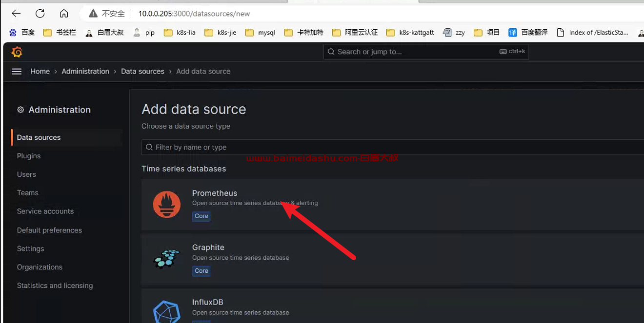
Task: Click Core badge under Graphite
Action: pyautogui.click(x=201, y=271)
